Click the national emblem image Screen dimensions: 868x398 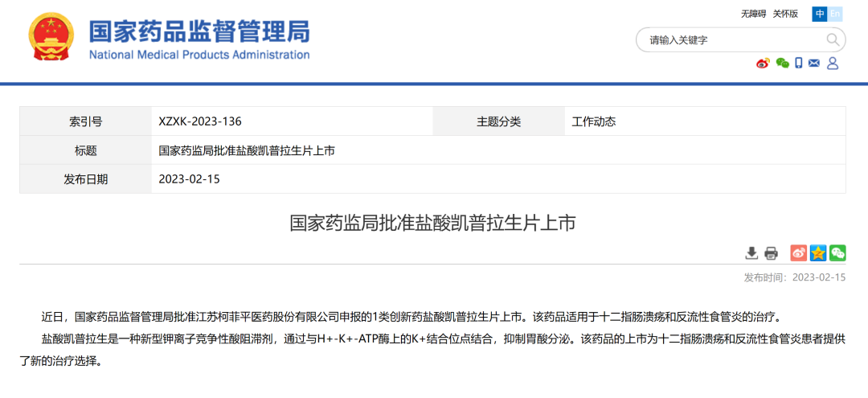coord(51,40)
